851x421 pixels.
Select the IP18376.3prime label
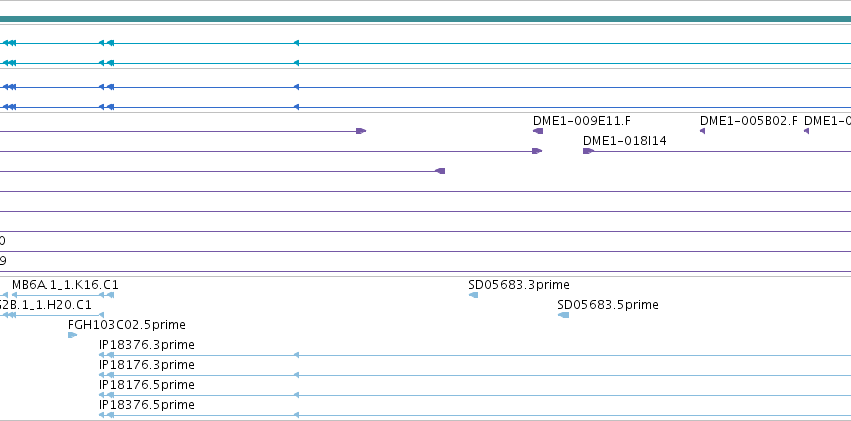pos(147,345)
